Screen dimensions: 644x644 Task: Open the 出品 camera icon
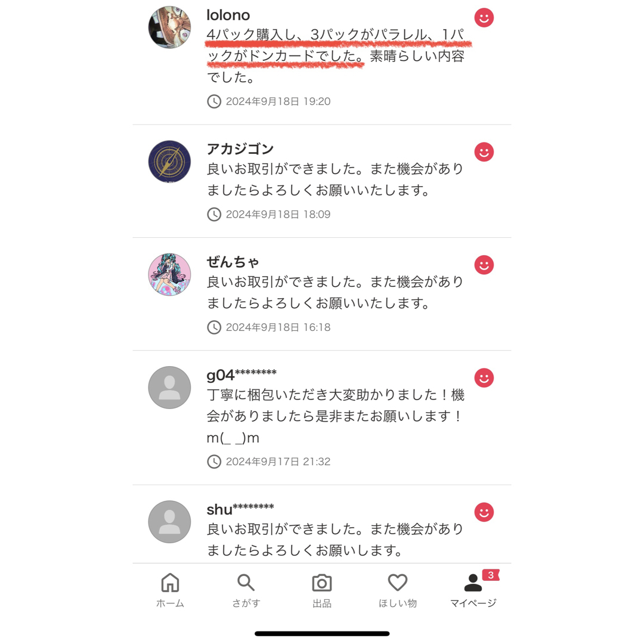coord(321,583)
